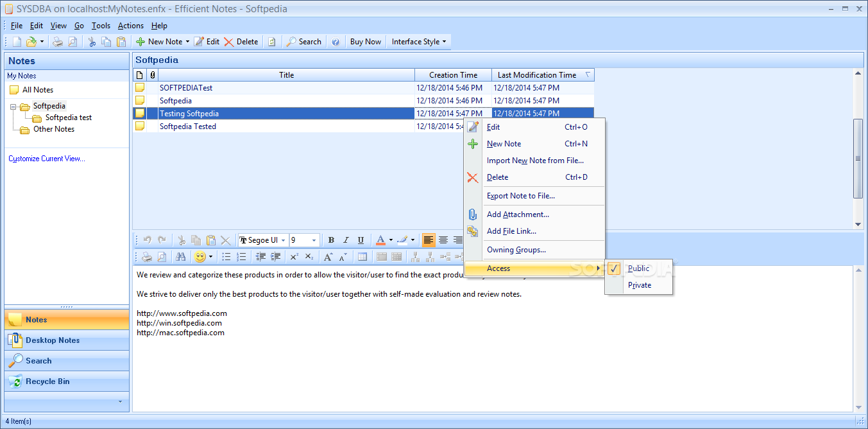
Task: Select the SOFTPEDIATest note row
Action: pyautogui.click(x=364, y=88)
